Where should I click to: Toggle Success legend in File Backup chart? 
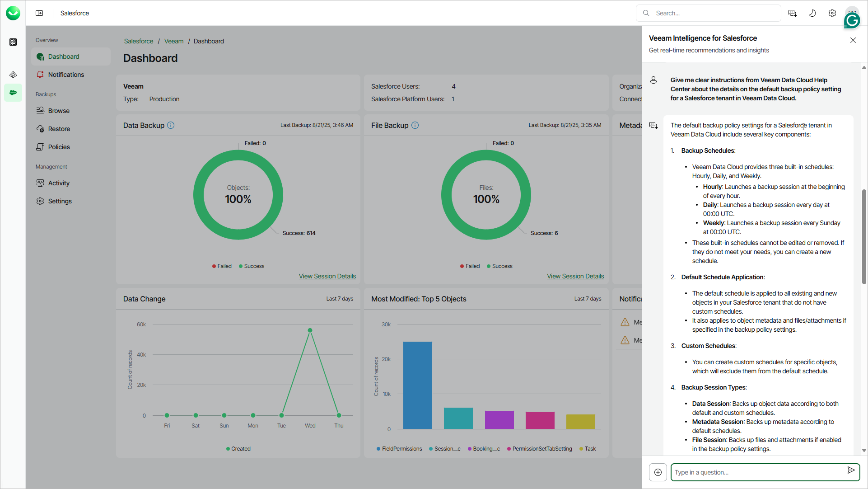coord(499,266)
